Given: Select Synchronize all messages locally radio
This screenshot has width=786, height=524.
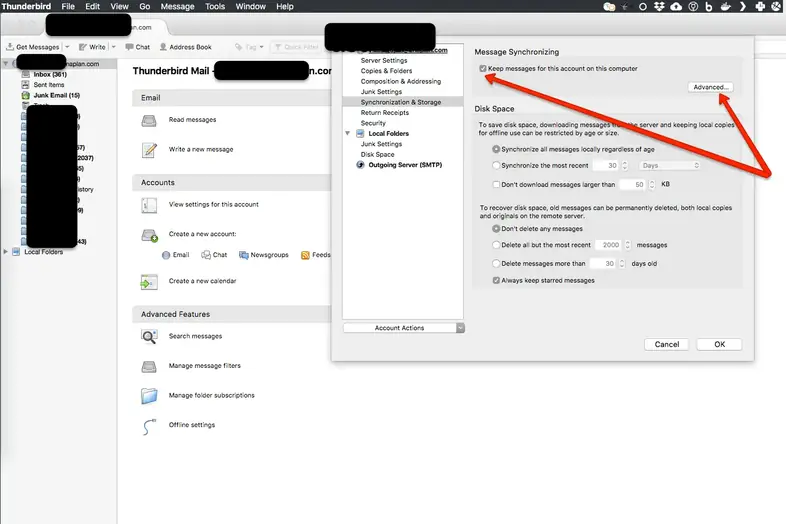Looking at the screenshot, I should tap(496, 149).
